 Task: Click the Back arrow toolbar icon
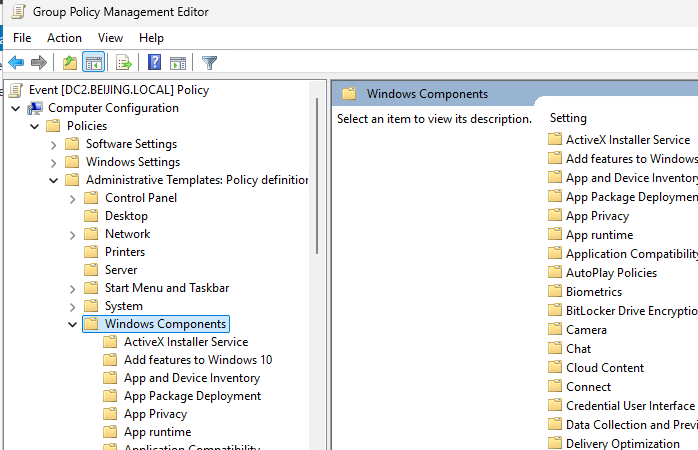tap(16, 62)
